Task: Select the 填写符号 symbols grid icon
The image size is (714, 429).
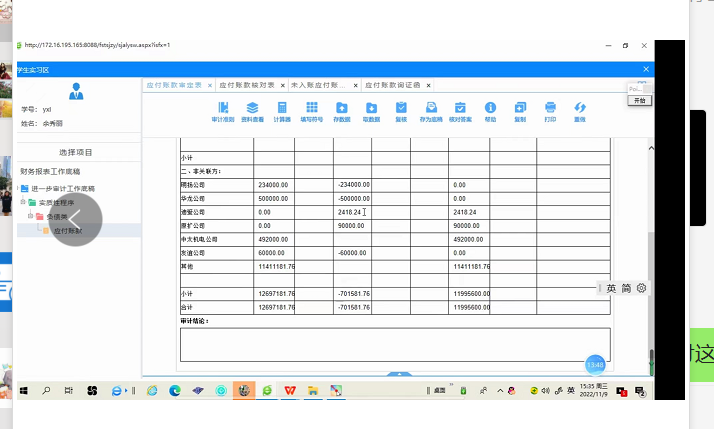Action: [x=312, y=110]
